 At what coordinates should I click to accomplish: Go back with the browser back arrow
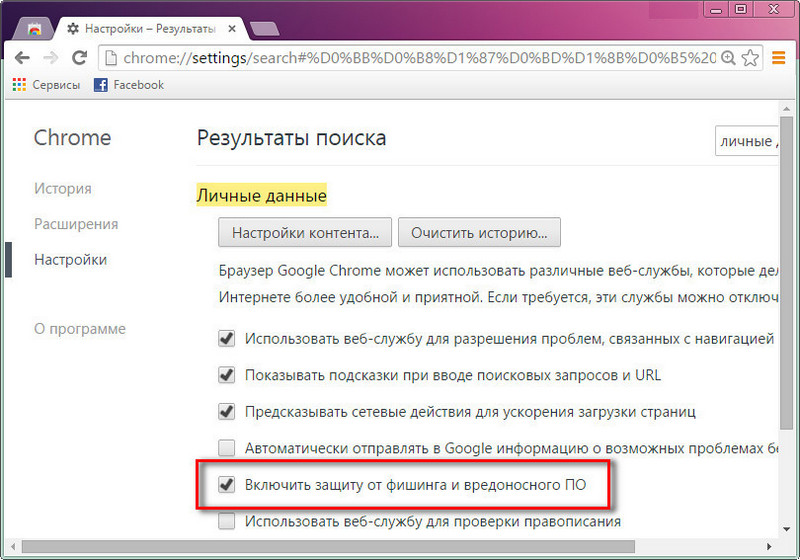point(22,58)
